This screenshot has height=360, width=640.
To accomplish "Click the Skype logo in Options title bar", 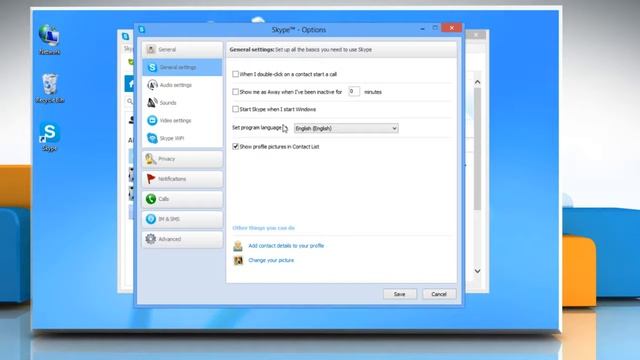I will (x=142, y=29).
